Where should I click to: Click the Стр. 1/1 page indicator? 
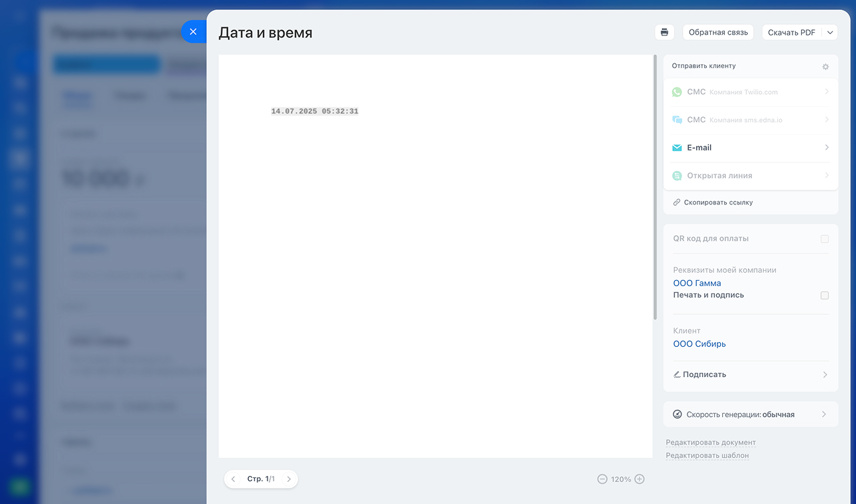(x=261, y=479)
